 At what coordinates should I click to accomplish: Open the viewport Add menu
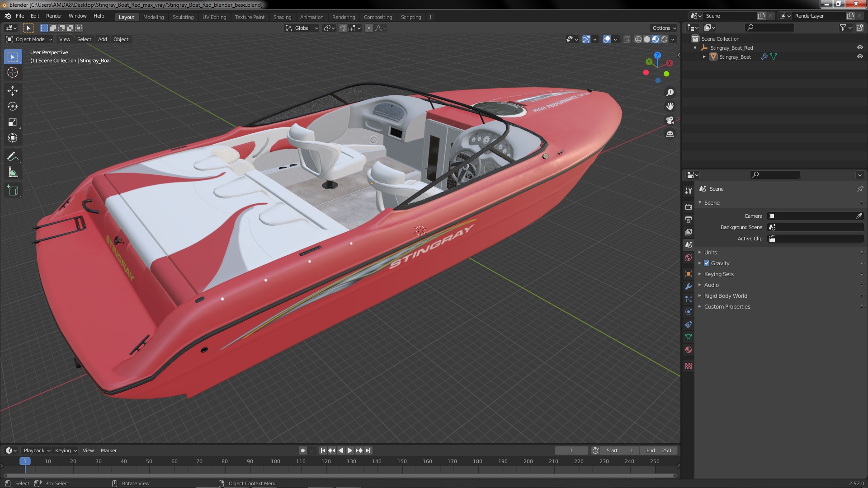103,39
